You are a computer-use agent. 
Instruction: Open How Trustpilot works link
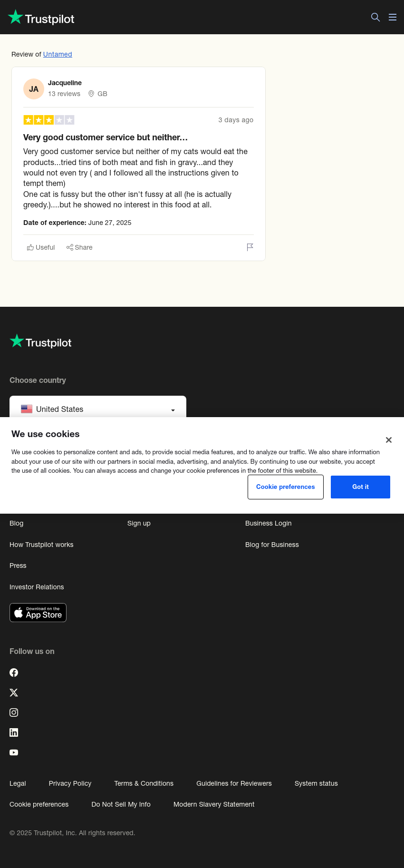[41, 545]
